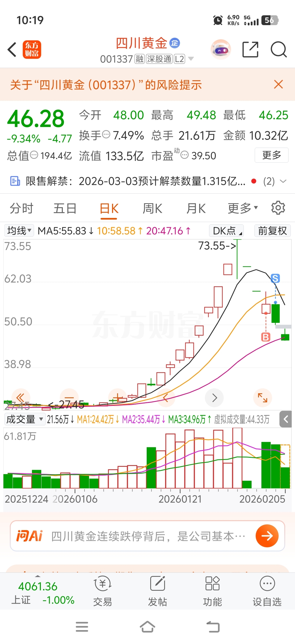Screen dimensions: 295x644
Task: Tap the L2 level badge
Action: (179, 59)
